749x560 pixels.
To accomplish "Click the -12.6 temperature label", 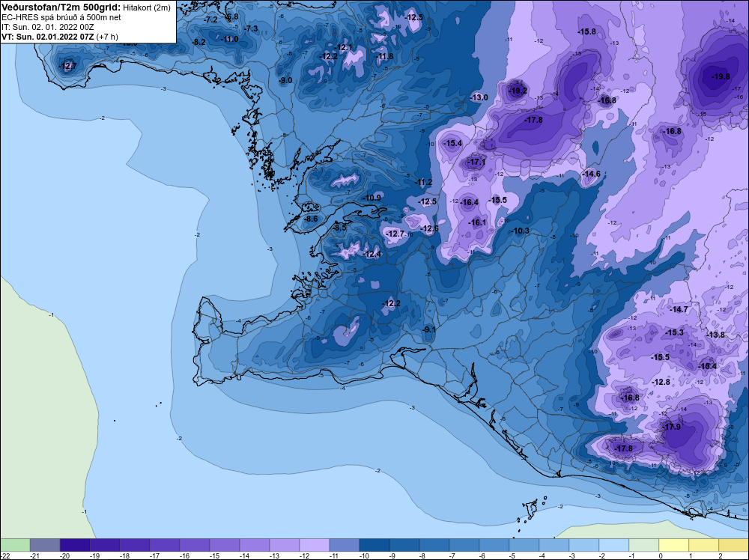I will (x=428, y=228).
